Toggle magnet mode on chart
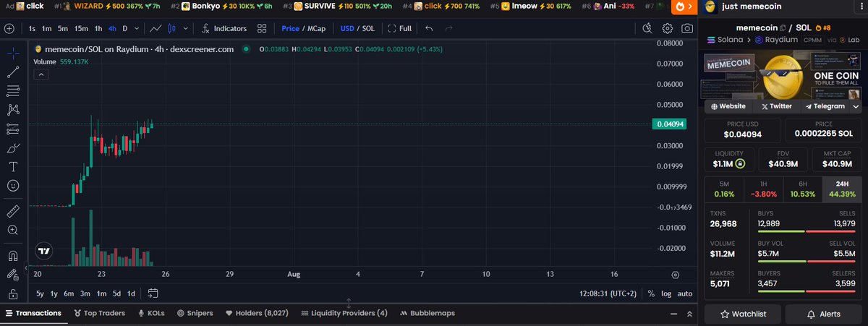Image resolution: width=868 pixels, height=326 pixels. 12,256
